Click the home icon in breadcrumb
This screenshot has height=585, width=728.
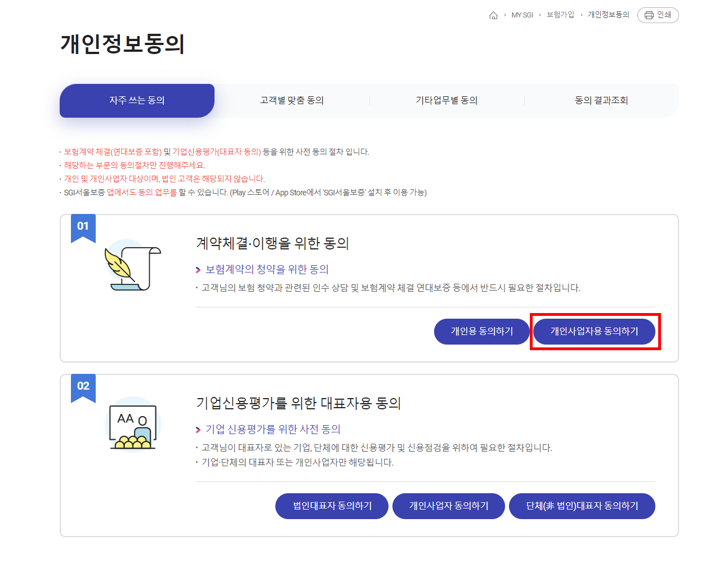(494, 15)
